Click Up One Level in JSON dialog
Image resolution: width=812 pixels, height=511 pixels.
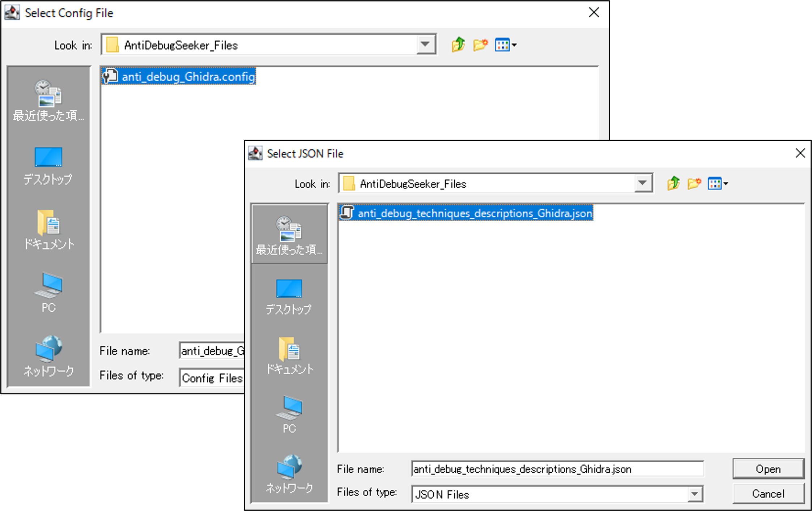tap(673, 183)
